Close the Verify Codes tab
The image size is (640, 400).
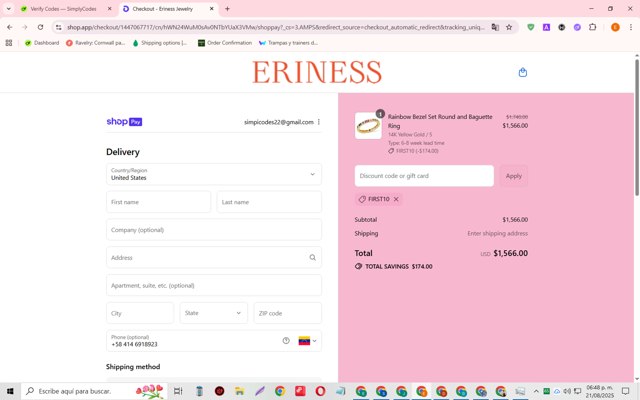(x=109, y=9)
